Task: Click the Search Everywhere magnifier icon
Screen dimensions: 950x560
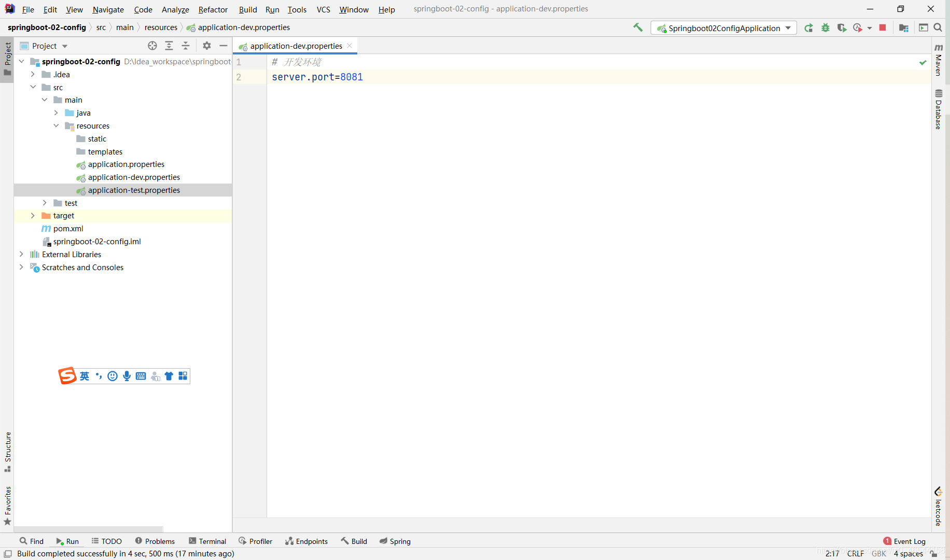Action: 938,27
